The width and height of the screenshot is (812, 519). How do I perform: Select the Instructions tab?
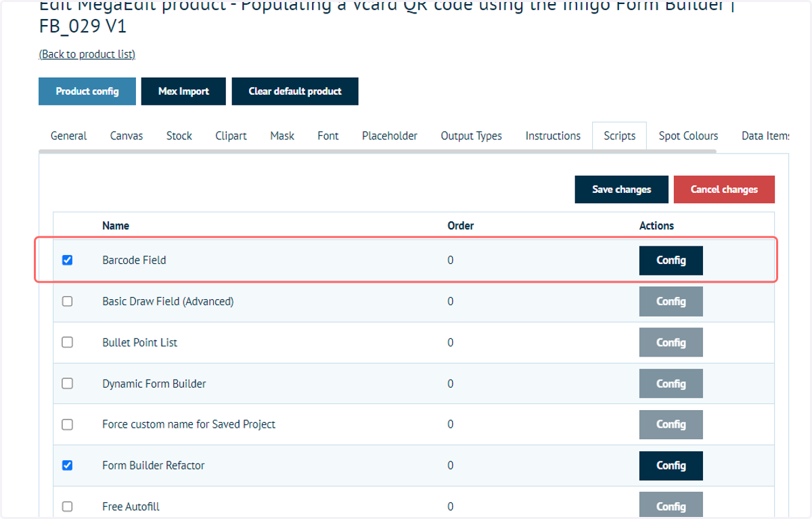click(553, 136)
